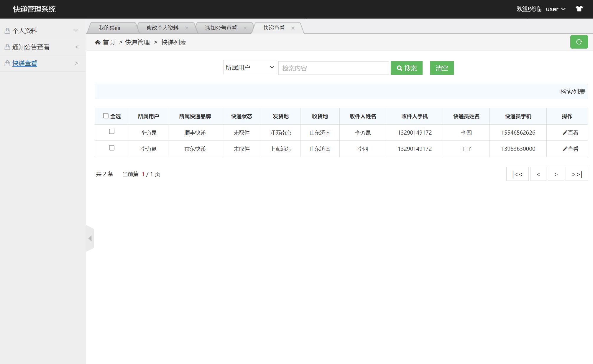Switch to the 我的桌面 tab

(x=110, y=28)
